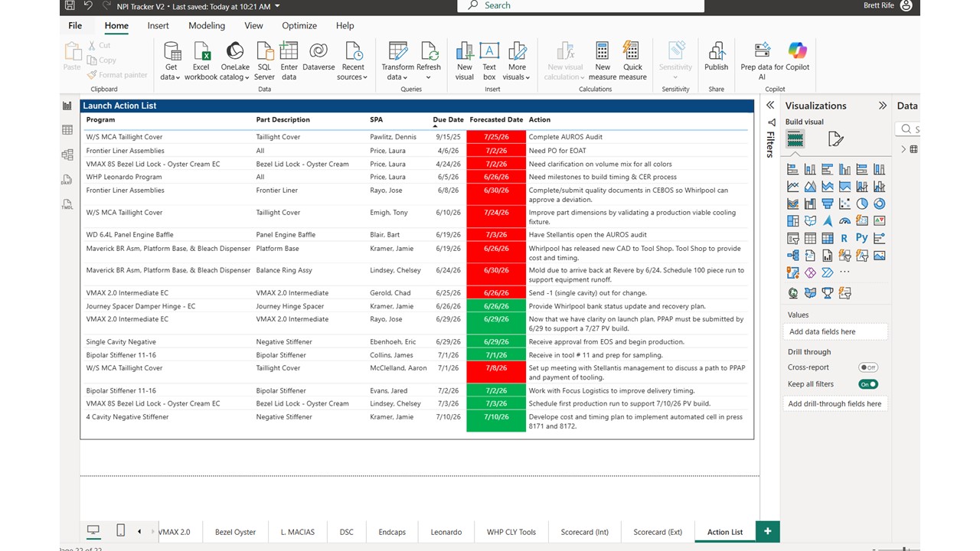Image resolution: width=980 pixels, height=551 pixels.
Task: Open the Modeling ribbon tab
Action: tap(207, 25)
